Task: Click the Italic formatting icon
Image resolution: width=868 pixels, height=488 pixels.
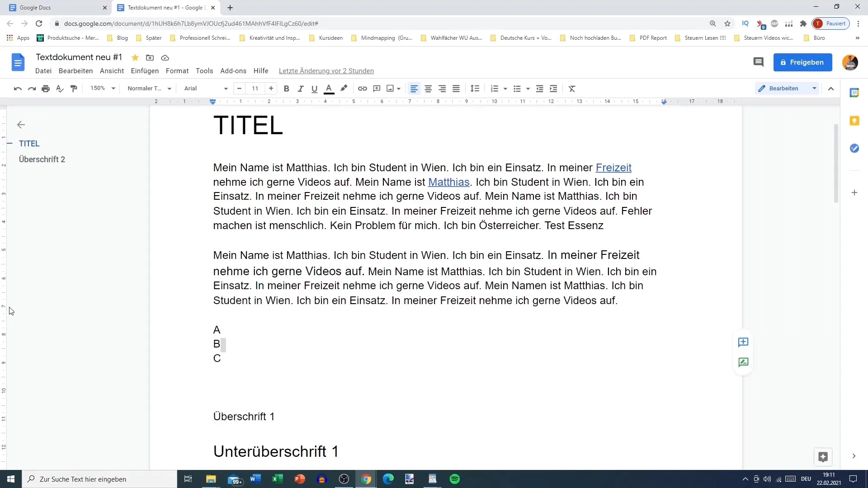Action: (x=301, y=88)
